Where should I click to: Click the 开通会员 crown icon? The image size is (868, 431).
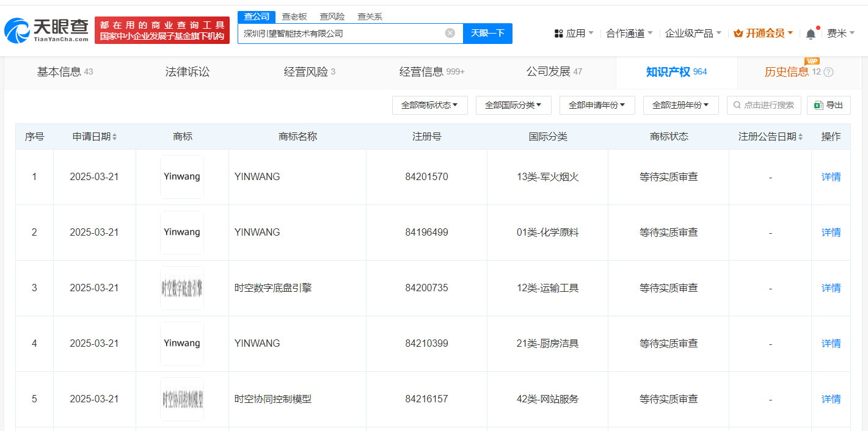coord(738,34)
